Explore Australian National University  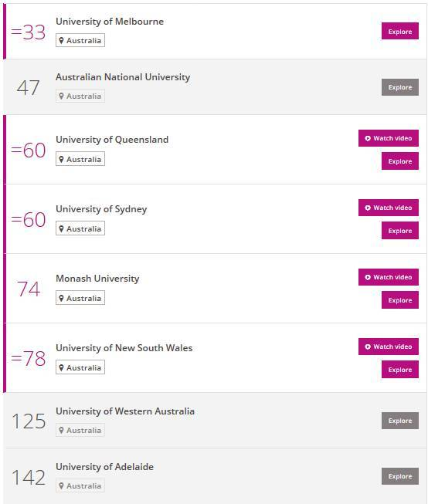[x=400, y=87]
